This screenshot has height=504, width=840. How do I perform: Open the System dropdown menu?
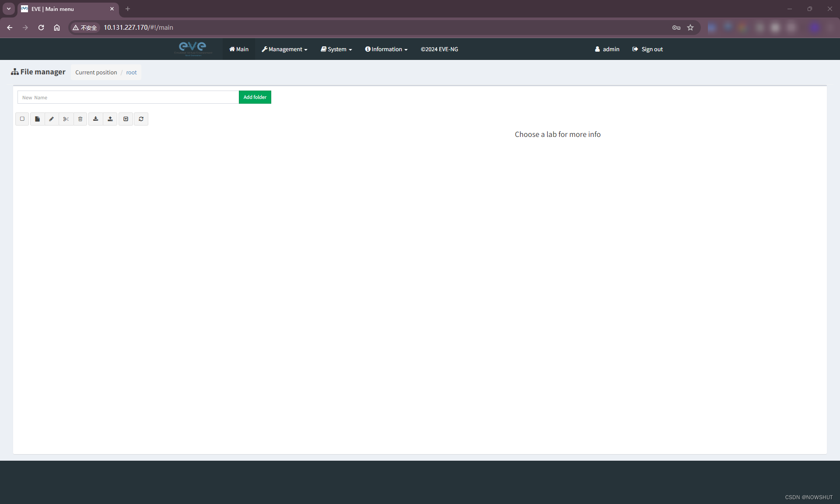point(336,49)
